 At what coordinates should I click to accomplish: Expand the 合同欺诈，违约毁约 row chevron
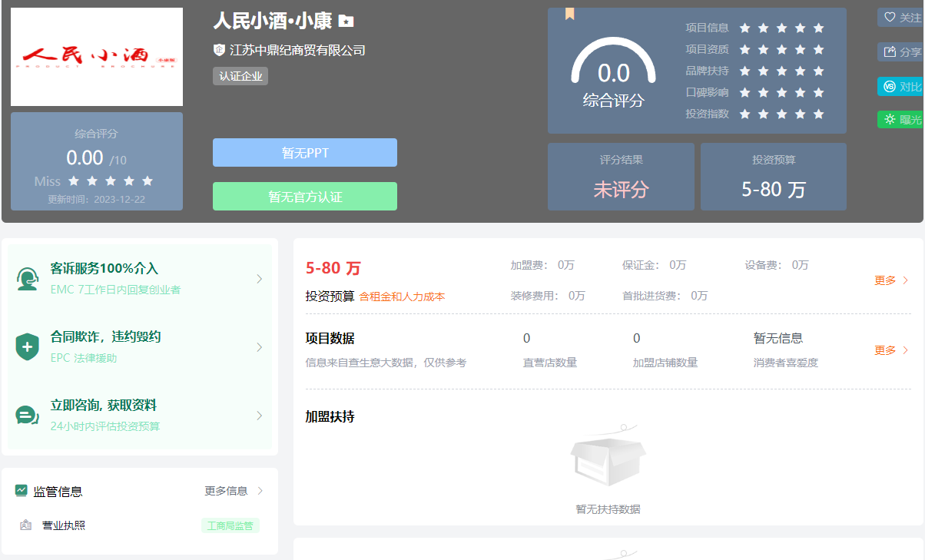[x=259, y=347]
